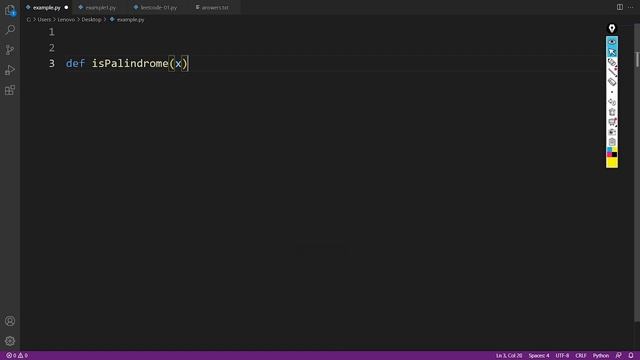This screenshot has height=360, width=640.
Task: Click the split editor icon
Action: tap(620, 7)
